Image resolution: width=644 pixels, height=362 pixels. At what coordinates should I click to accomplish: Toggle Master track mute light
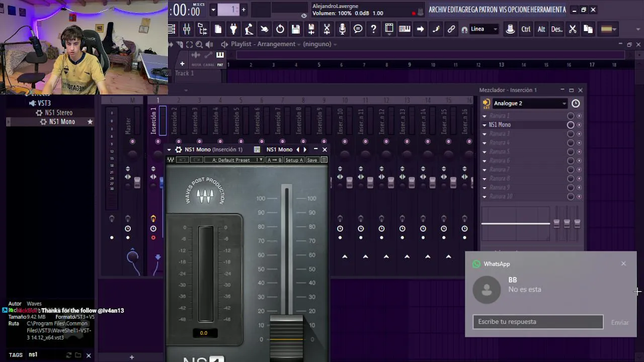click(x=132, y=142)
